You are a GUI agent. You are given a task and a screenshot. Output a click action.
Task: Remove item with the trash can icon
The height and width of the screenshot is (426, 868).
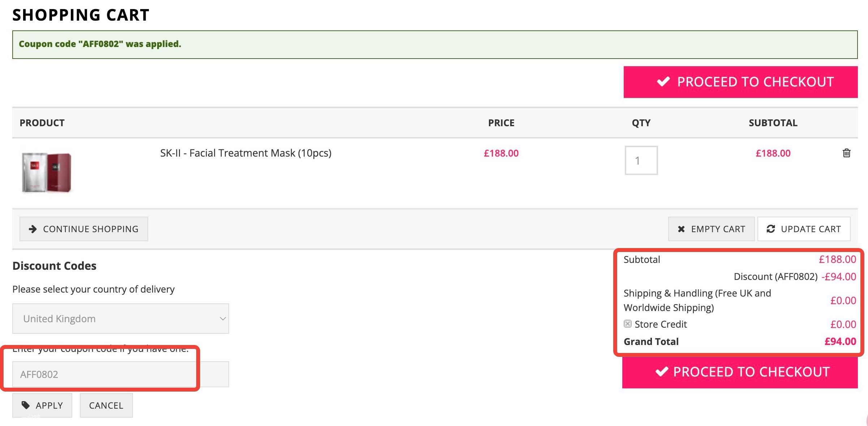click(x=846, y=153)
